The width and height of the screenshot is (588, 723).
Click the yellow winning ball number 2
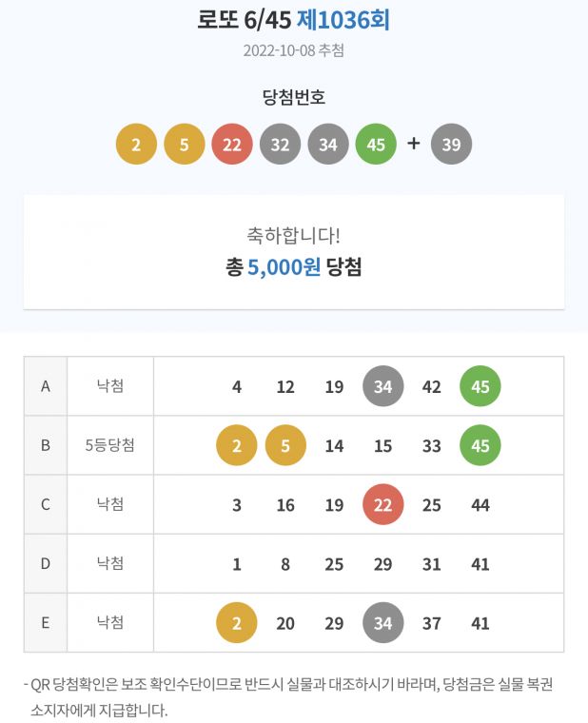point(136,145)
